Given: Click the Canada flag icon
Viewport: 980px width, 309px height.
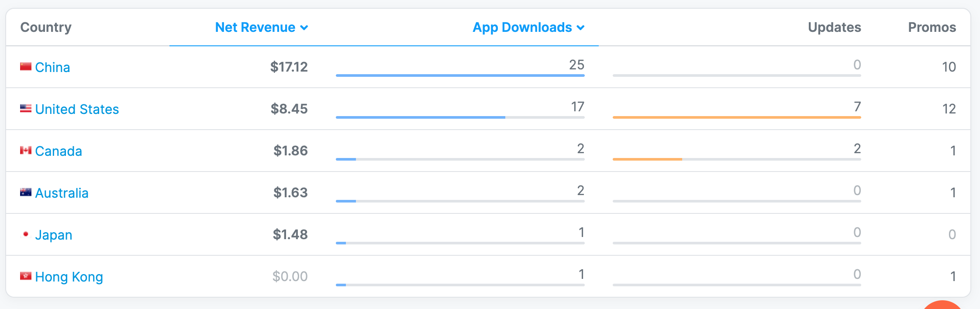Looking at the screenshot, I should pos(25,151).
